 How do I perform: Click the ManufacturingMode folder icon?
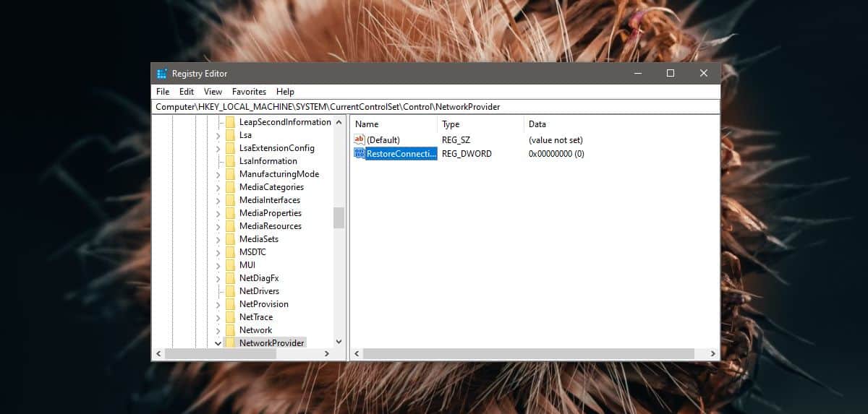click(x=231, y=174)
